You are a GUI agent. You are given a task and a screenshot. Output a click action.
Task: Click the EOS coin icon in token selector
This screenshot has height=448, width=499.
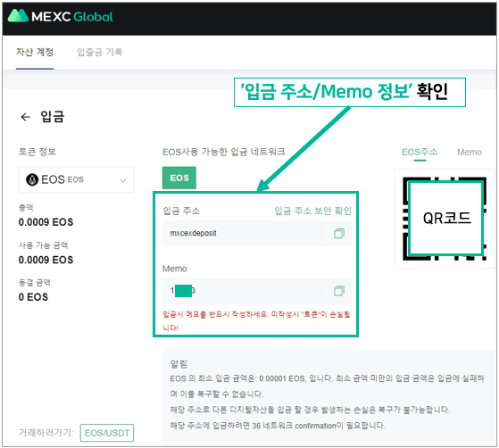[x=32, y=179]
